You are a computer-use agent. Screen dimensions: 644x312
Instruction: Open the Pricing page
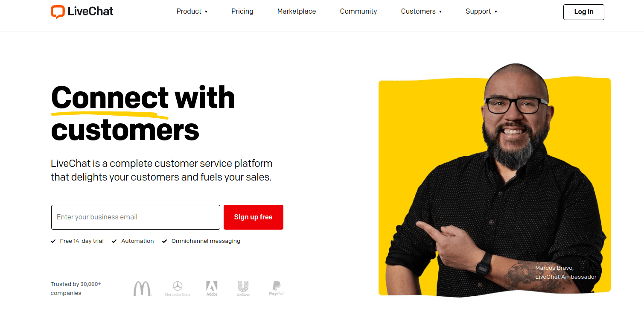(242, 12)
